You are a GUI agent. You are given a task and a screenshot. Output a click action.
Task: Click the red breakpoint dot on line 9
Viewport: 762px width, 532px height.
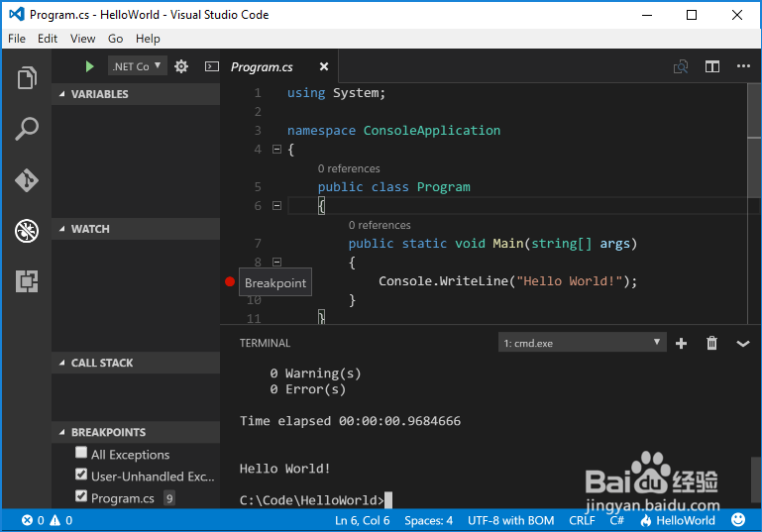230,281
